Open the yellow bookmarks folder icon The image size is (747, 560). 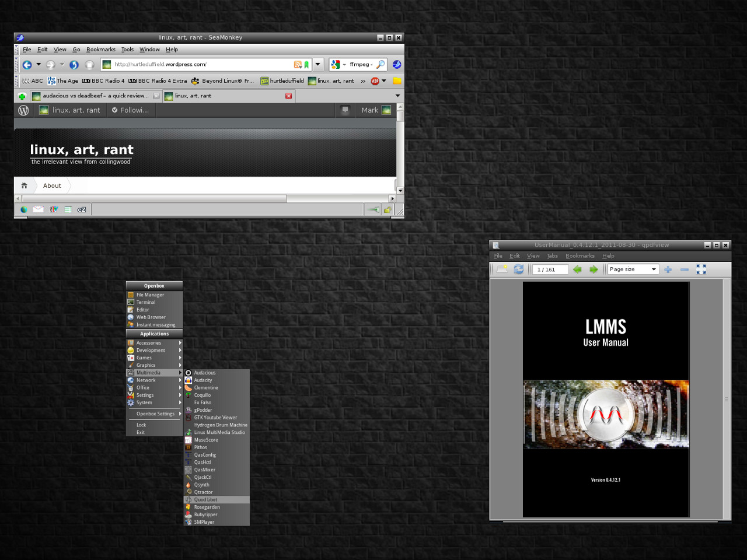coord(397,81)
